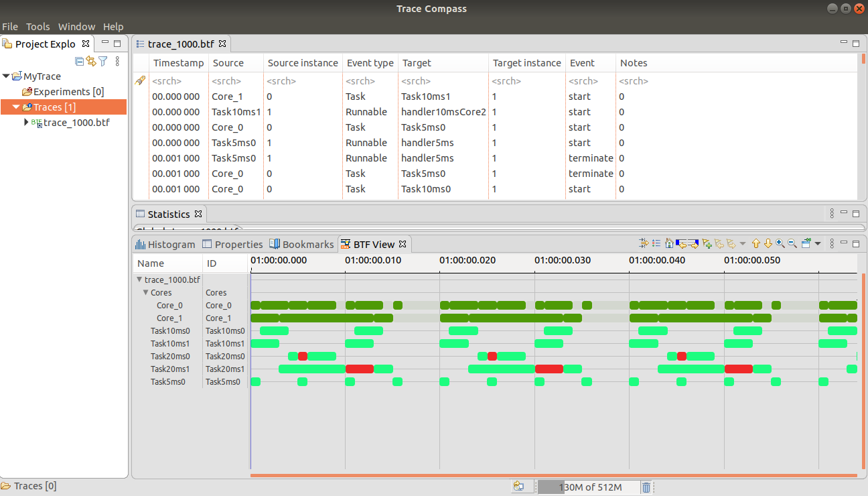Image resolution: width=868 pixels, height=496 pixels.
Task: Select previous state change (left arrow icon)
Action: point(681,243)
